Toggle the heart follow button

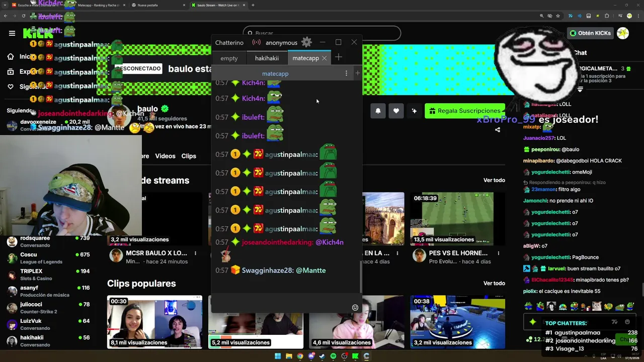pos(396,111)
